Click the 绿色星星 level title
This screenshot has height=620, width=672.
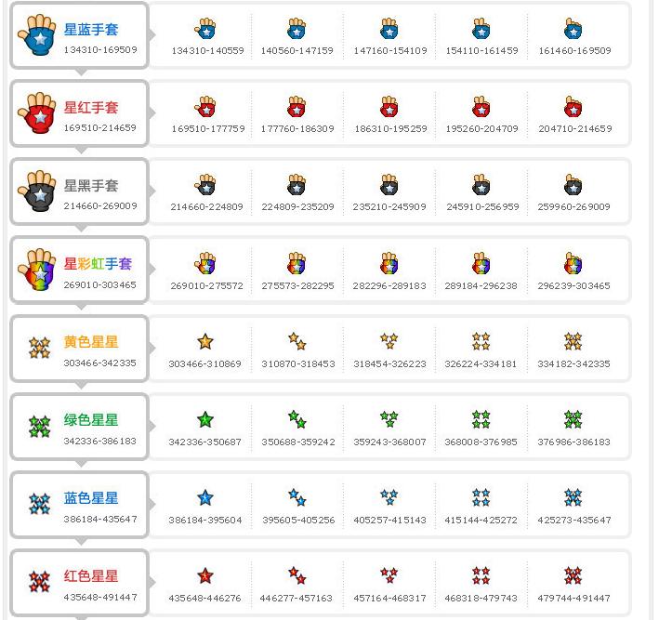click(91, 420)
